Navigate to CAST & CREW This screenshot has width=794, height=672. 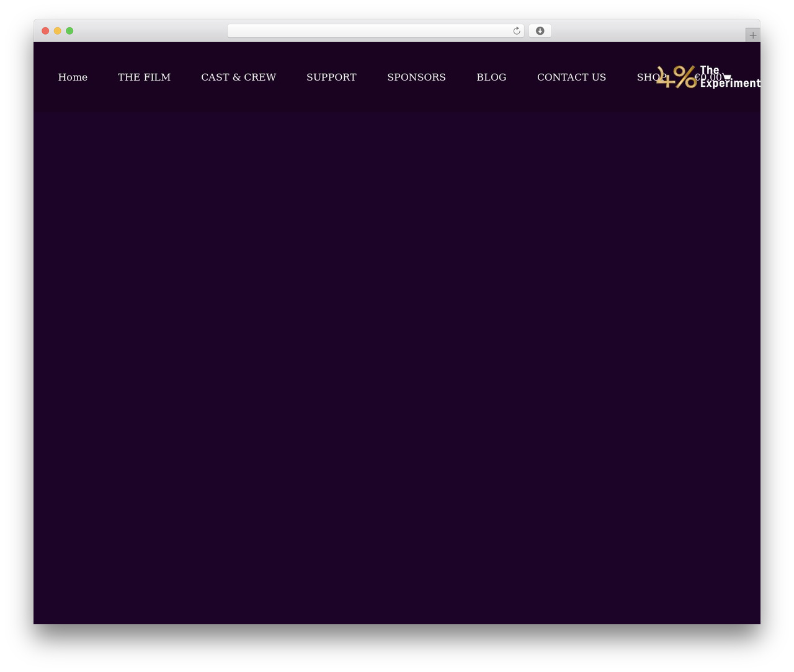pyautogui.click(x=238, y=77)
